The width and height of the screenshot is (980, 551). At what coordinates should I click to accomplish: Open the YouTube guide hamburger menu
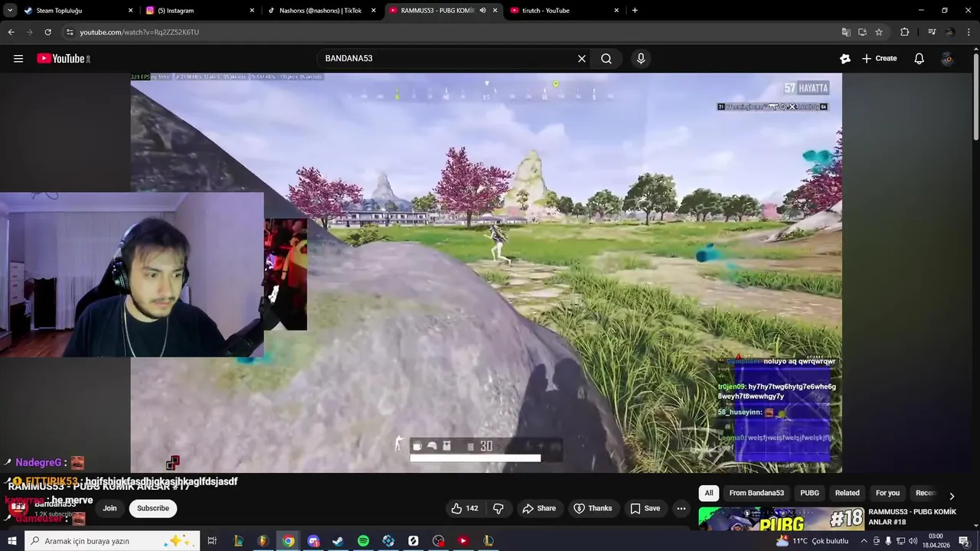click(x=18, y=58)
